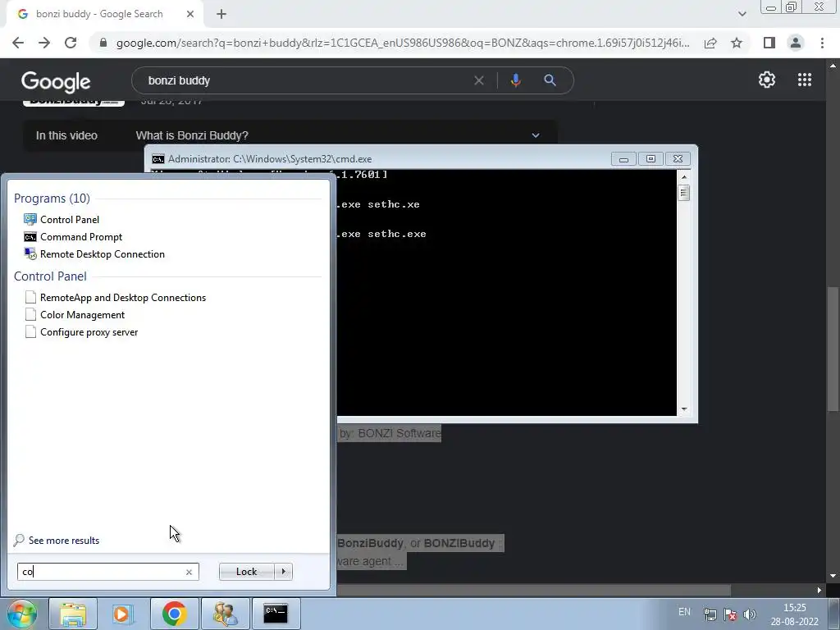840x630 pixels.
Task: Click cmd window title bar icon
Action: pos(158,159)
